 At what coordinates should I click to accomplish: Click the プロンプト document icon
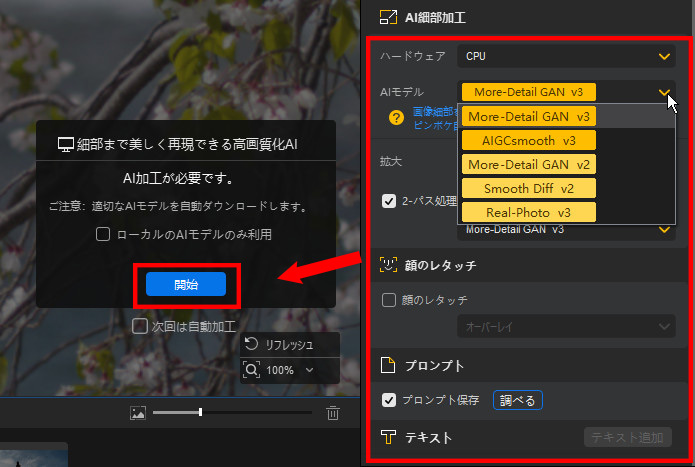pos(388,365)
